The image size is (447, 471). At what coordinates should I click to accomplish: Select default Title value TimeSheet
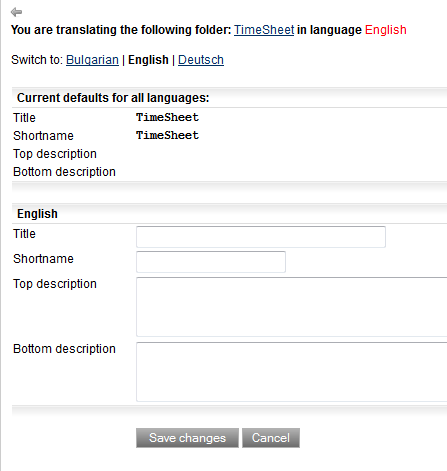click(x=167, y=117)
